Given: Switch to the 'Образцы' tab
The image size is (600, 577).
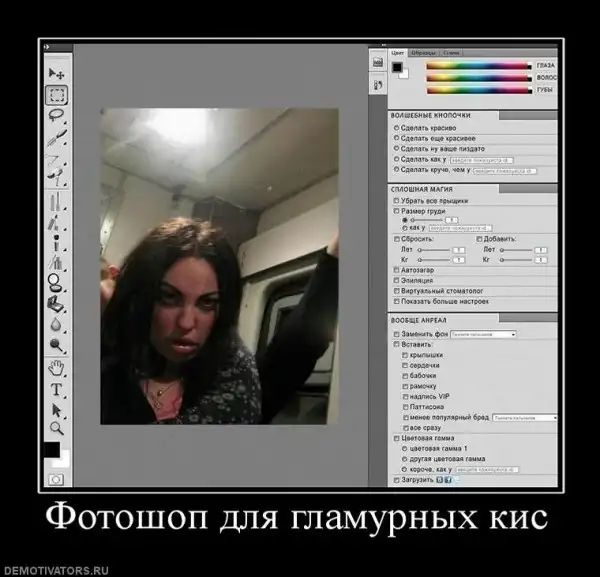Looking at the screenshot, I should click(x=424, y=51).
